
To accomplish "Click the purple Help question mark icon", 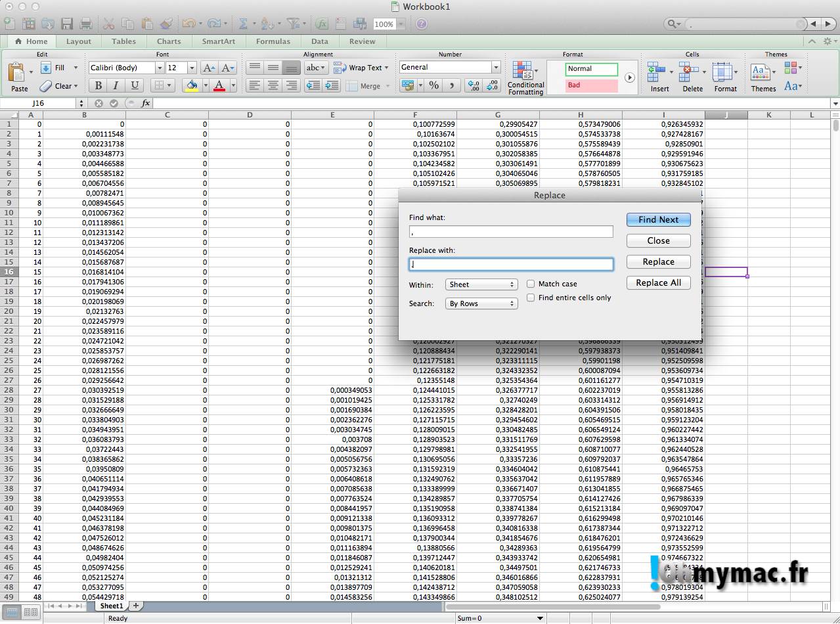I will 422,24.
